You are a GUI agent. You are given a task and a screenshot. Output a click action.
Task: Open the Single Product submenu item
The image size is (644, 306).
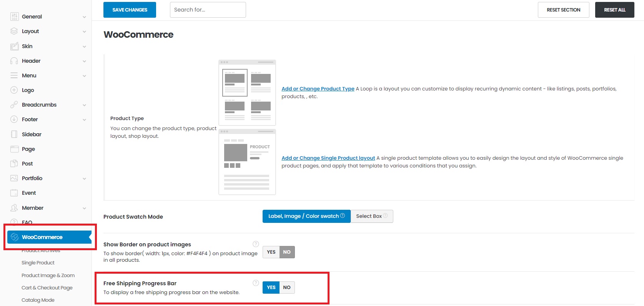click(x=38, y=263)
